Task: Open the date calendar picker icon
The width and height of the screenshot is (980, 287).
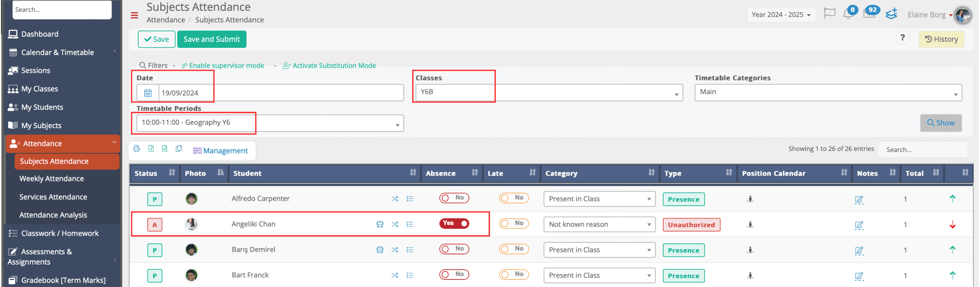Action: click(x=148, y=93)
